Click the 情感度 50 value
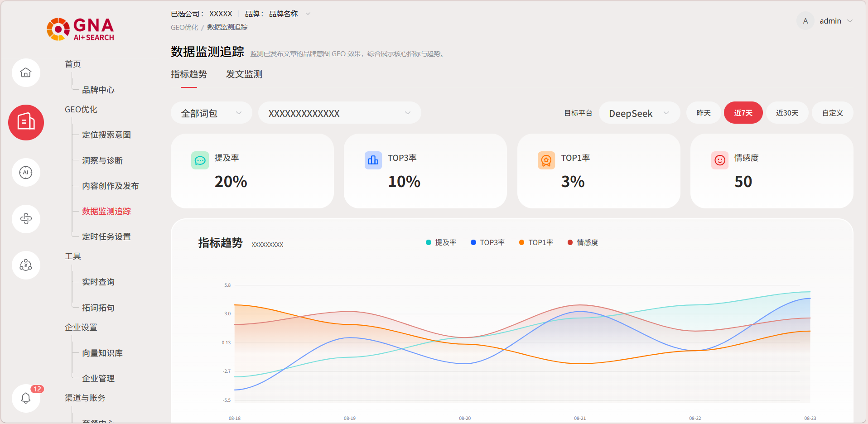This screenshot has width=868, height=424. pyautogui.click(x=743, y=182)
